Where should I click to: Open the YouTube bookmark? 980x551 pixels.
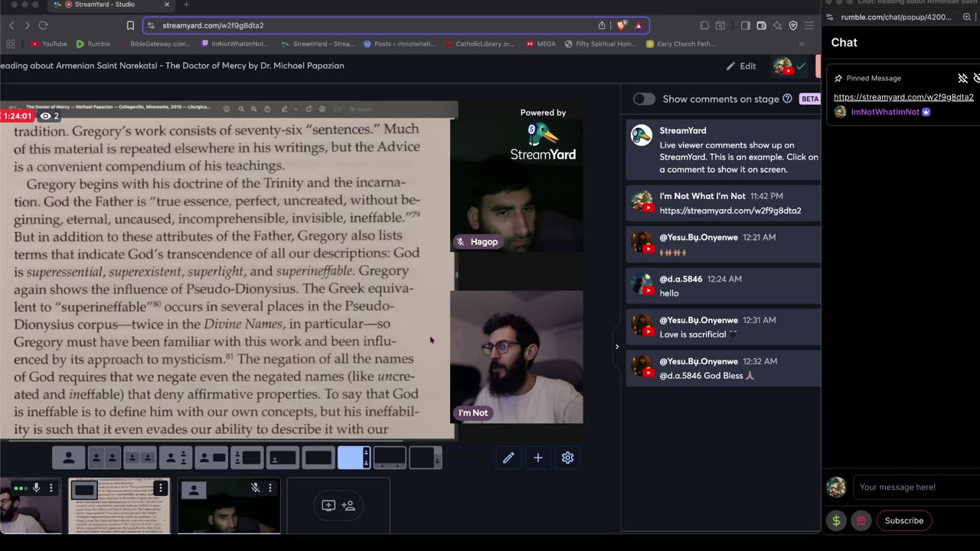[x=48, y=44]
